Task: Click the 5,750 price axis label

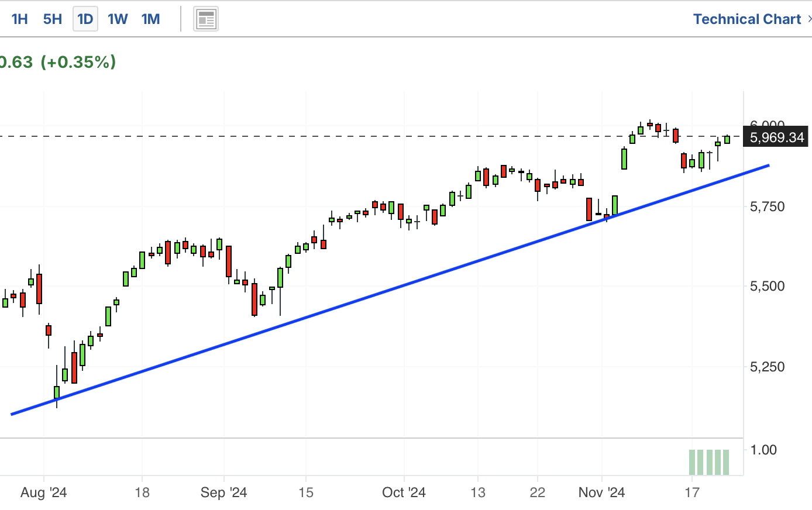Action: [x=768, y=206]
